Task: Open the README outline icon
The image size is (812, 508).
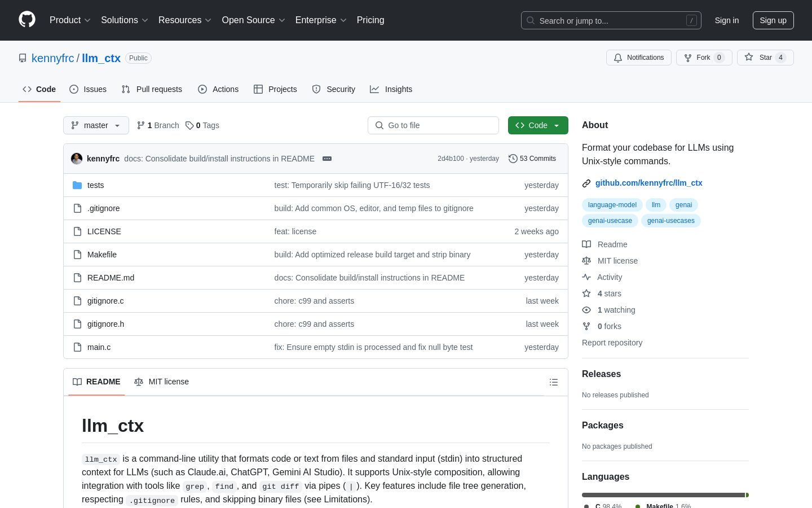Action: click(554, 382)
